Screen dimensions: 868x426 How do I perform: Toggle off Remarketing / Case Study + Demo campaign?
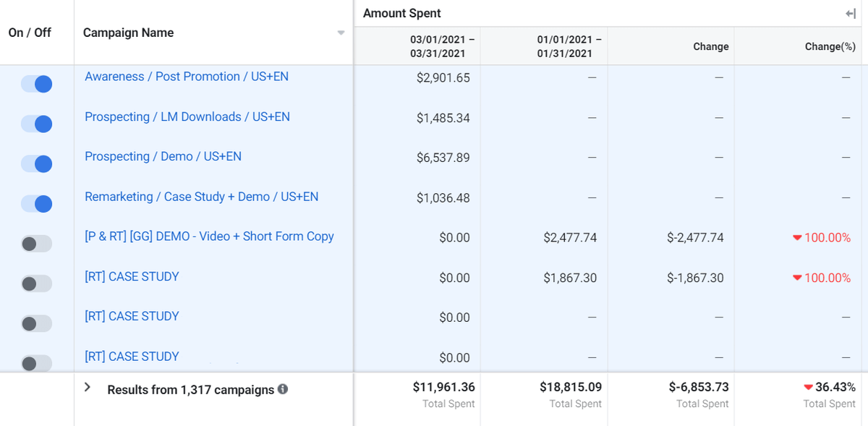(x=37, y=204)
